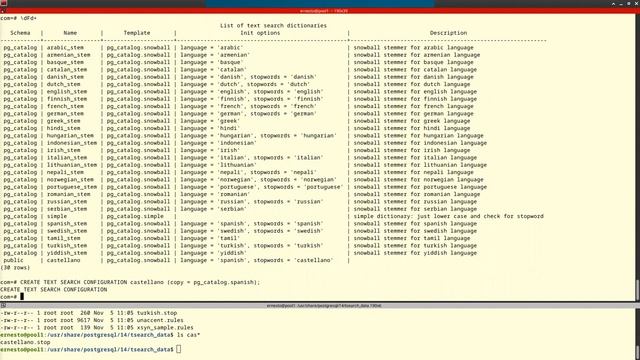Click the 'hindi_stem' name cell
The image size is (640, 360).
pos(63,128)
